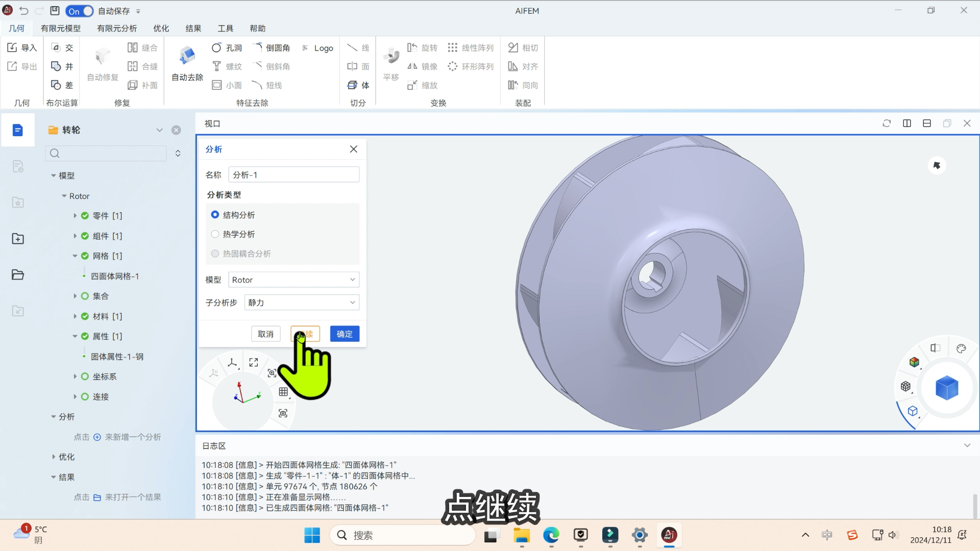
Task: Open the 有限元分析 ribbon tab
Action: [x=117, y=29]
